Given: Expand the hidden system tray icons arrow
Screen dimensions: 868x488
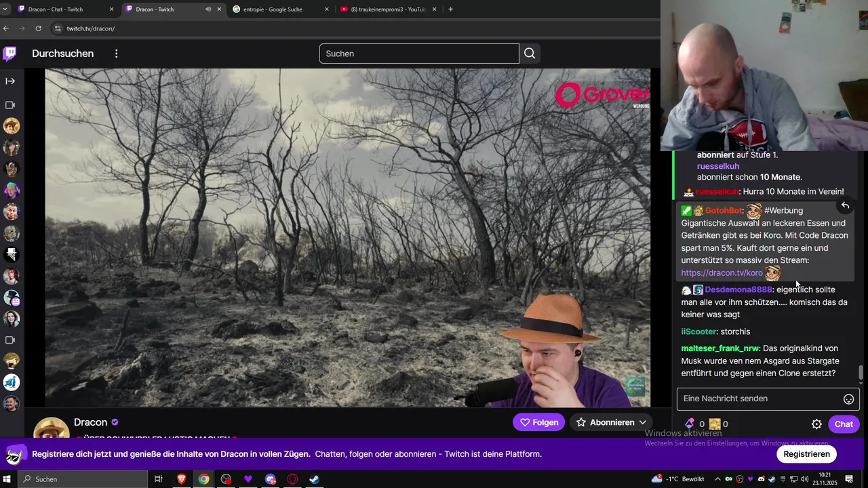Looking at the screenshot, I should tap(717, 479).
